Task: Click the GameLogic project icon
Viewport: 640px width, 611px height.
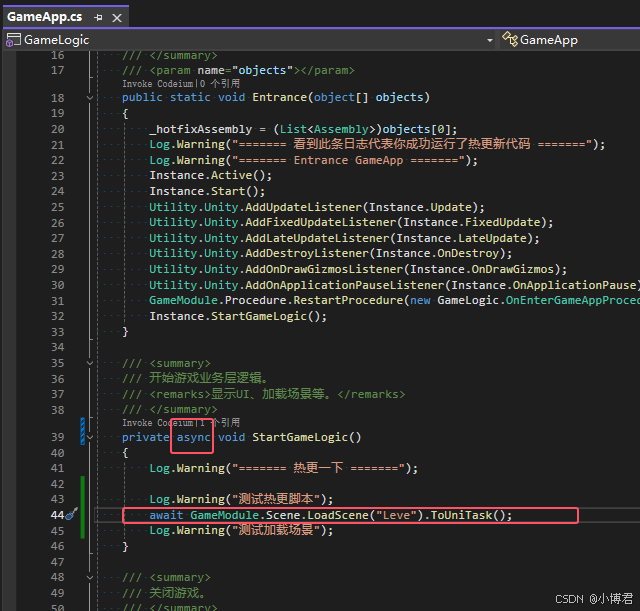Action: click(13, 40)
